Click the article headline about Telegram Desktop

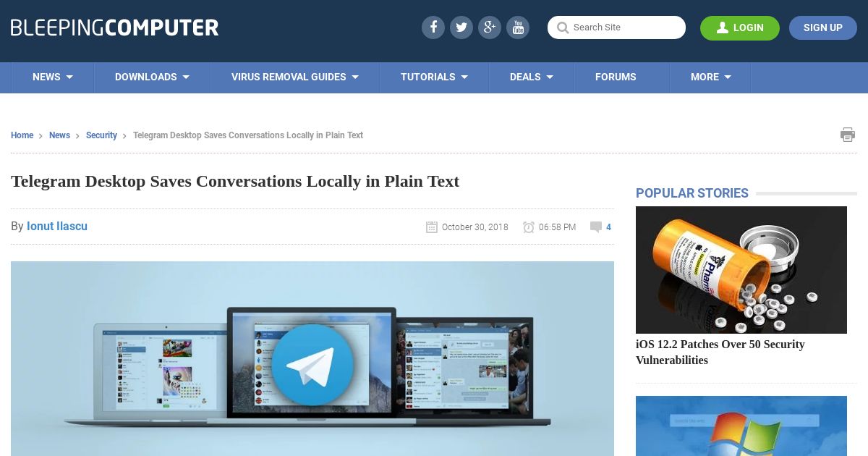coord(235,181)
